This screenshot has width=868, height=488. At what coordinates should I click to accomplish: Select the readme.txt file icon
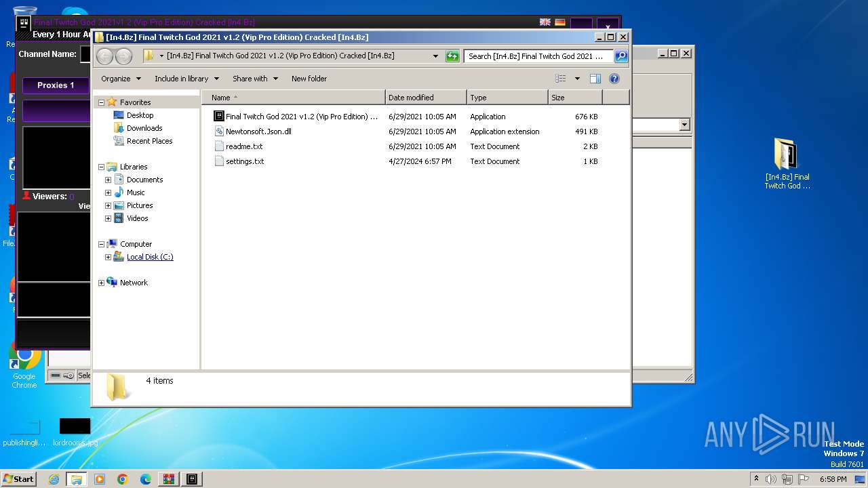pos(219,146)
